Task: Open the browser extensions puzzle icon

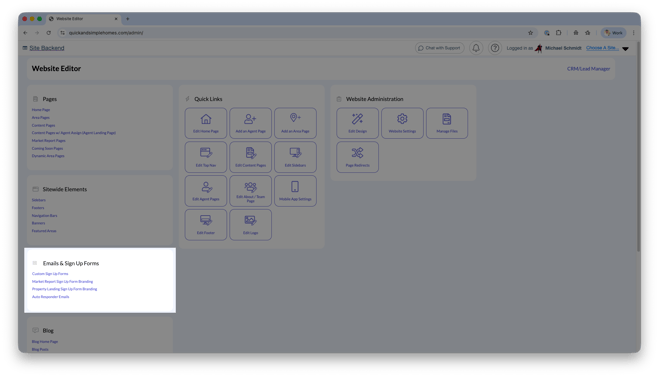Action: point(559,33)
